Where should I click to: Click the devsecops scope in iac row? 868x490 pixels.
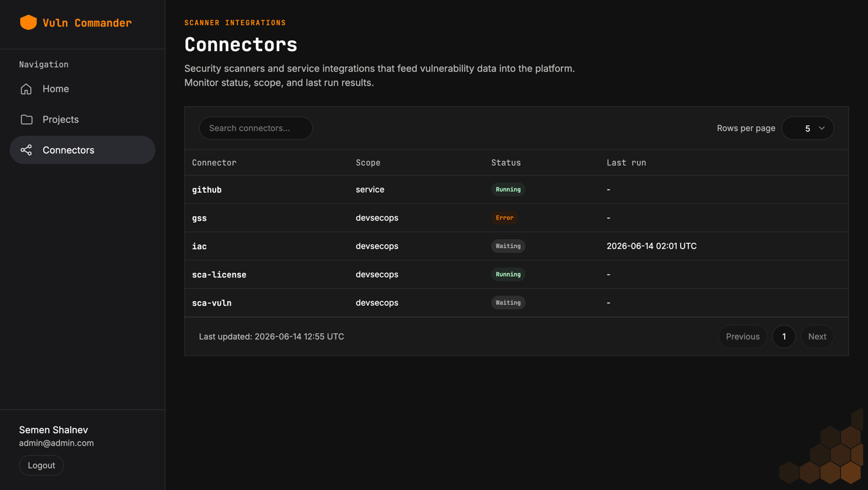click(x=377, y=246)
